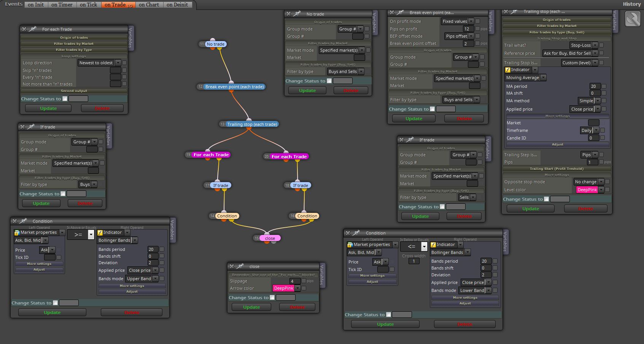Viewport: 644px width, 344px height.
Task: Click Indicator function icon in >= Condition panel
Action: [100, 232]
